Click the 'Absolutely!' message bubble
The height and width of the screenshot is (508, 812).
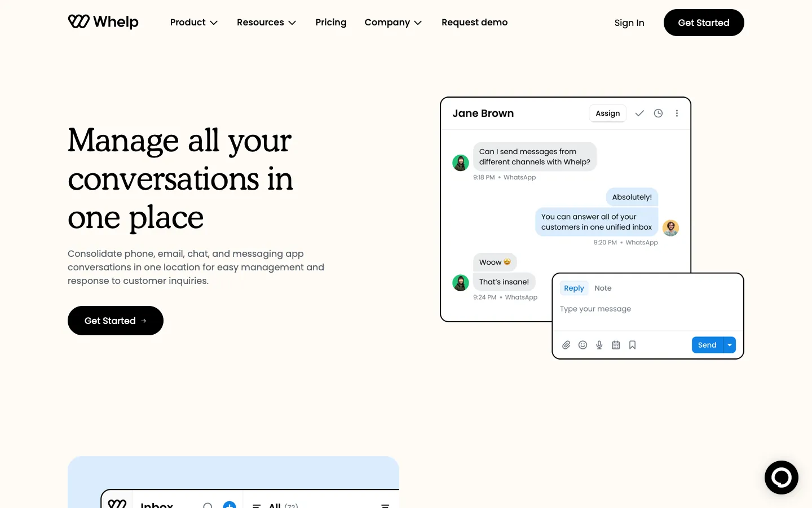click(x=632, y=197)
